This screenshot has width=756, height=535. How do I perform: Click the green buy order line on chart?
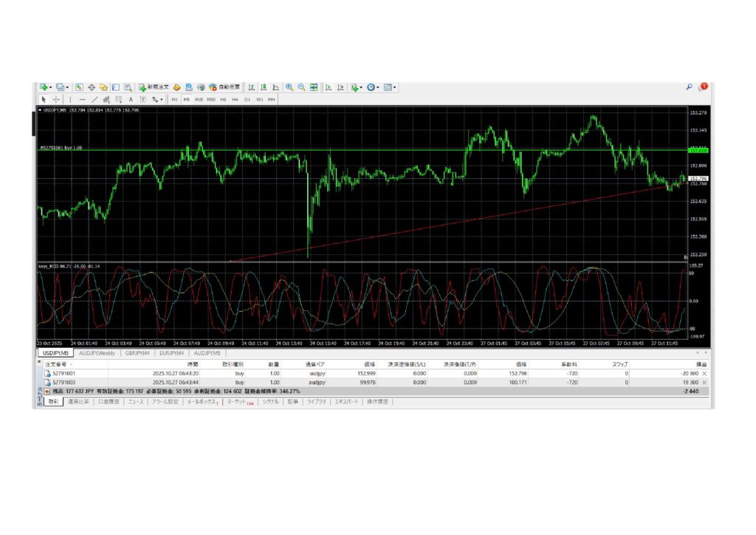(x=369, y=150)
